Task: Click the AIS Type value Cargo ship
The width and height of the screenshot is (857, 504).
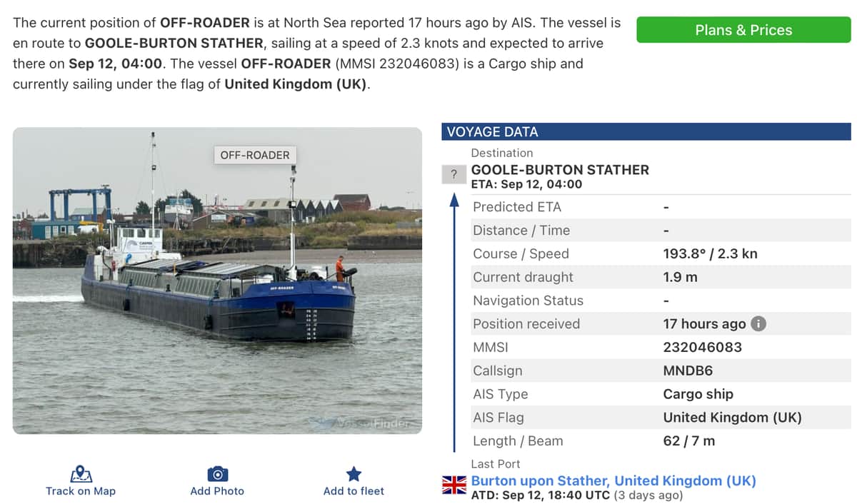Action: [x=698, y=394]
